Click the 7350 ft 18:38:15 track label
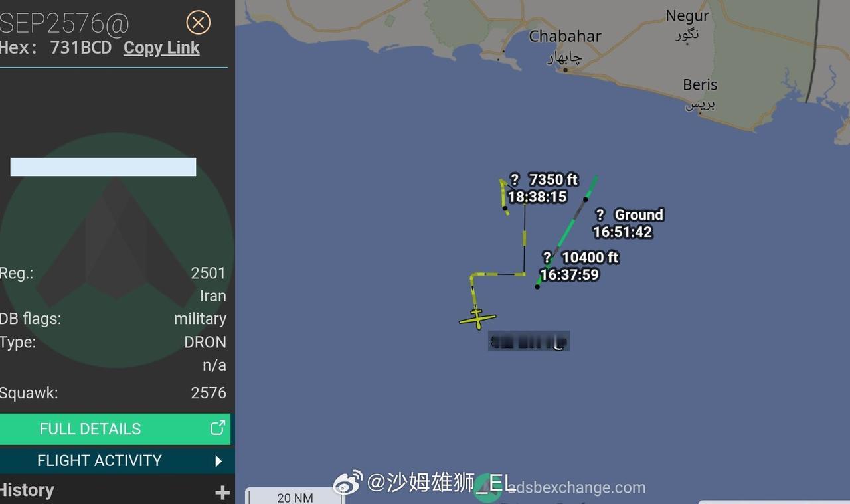This screenshot has height=504, width=850. pyautogui.click(x=543, y=188)
